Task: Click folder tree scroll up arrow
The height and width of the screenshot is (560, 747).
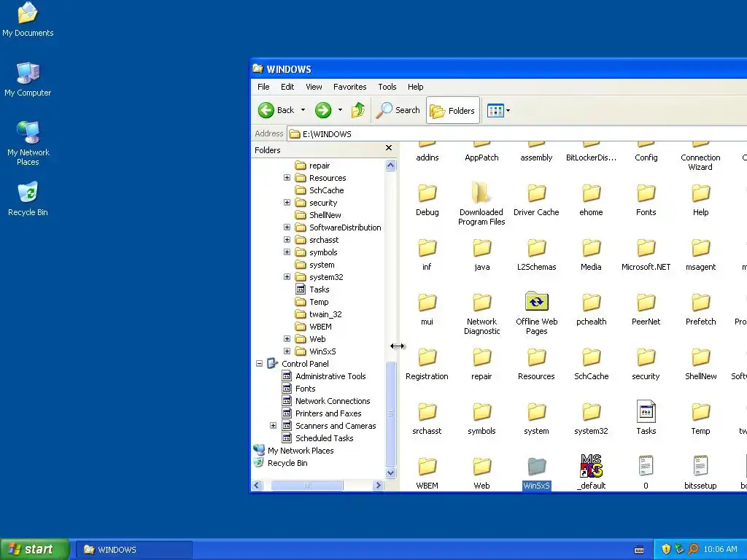Action: click(x=391, y=166)
